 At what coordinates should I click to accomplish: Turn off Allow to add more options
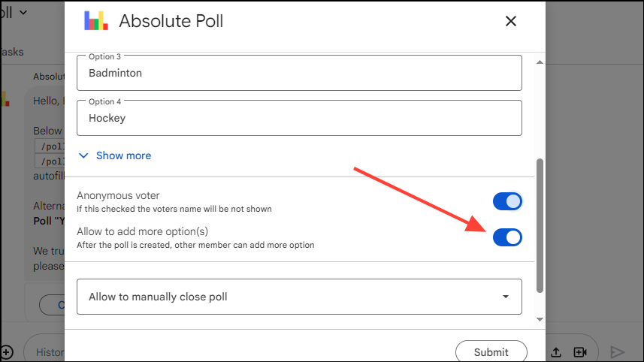tap(507, 237)
